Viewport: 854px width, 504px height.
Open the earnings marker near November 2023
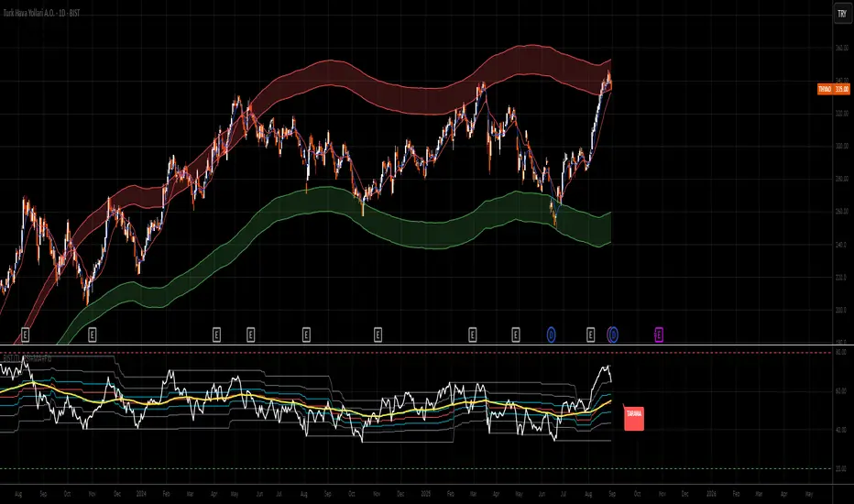(92, 334)
